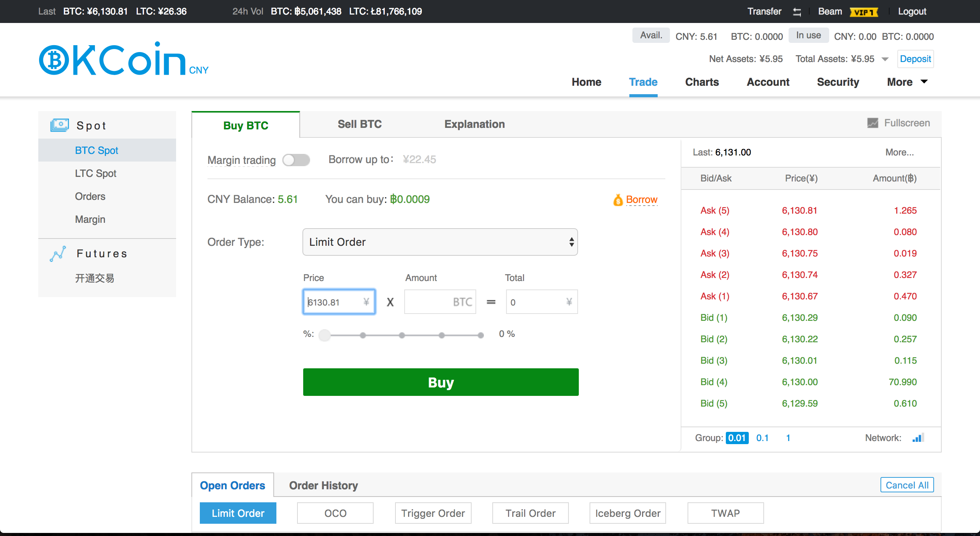
Task: Click the Spot cash icon
Action: tap(59, 125)
